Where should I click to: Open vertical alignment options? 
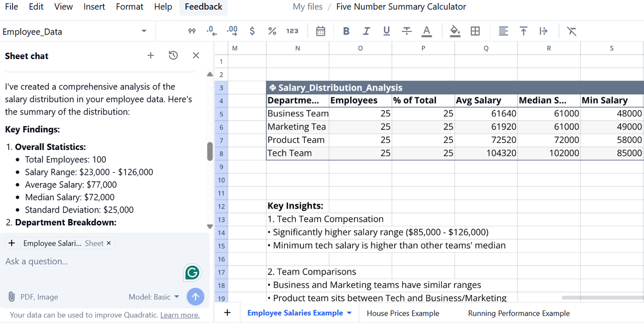pyautogui.click(x=523, y=31)
